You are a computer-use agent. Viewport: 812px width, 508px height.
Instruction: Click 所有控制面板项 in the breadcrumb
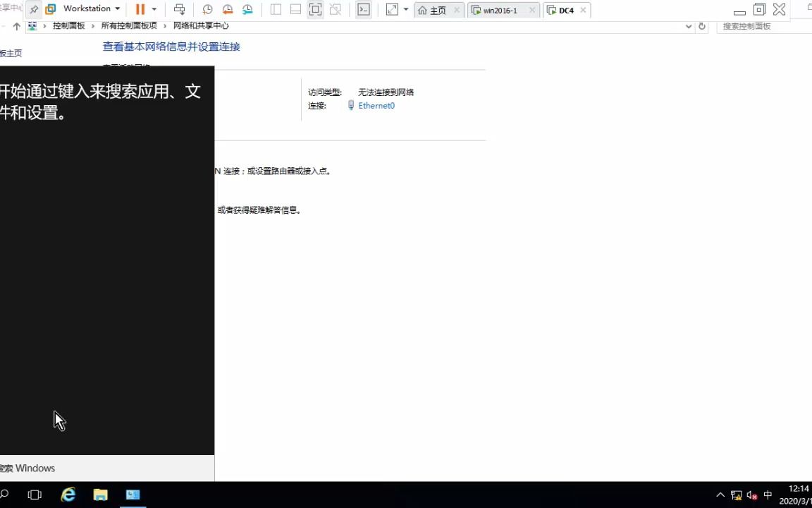pos(129,25)
